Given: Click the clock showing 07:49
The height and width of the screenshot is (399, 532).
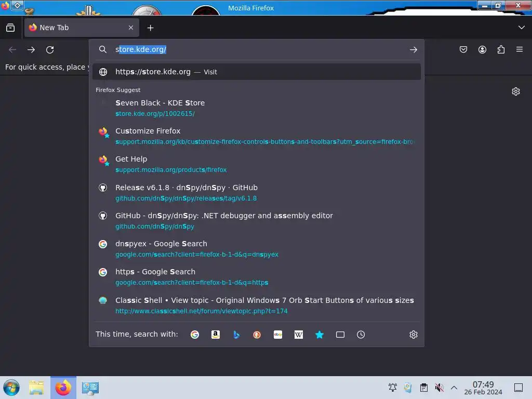Looking at the screenshot, I should (483, 388).
